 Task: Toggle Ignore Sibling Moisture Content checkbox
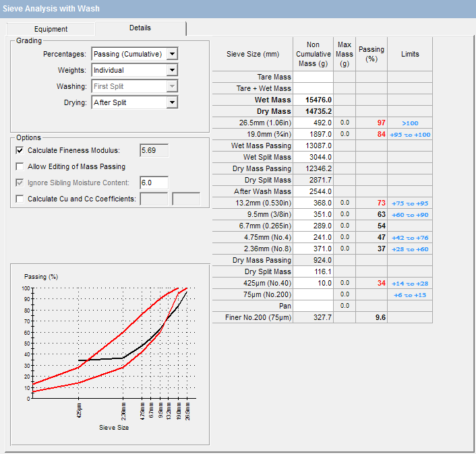20,183
